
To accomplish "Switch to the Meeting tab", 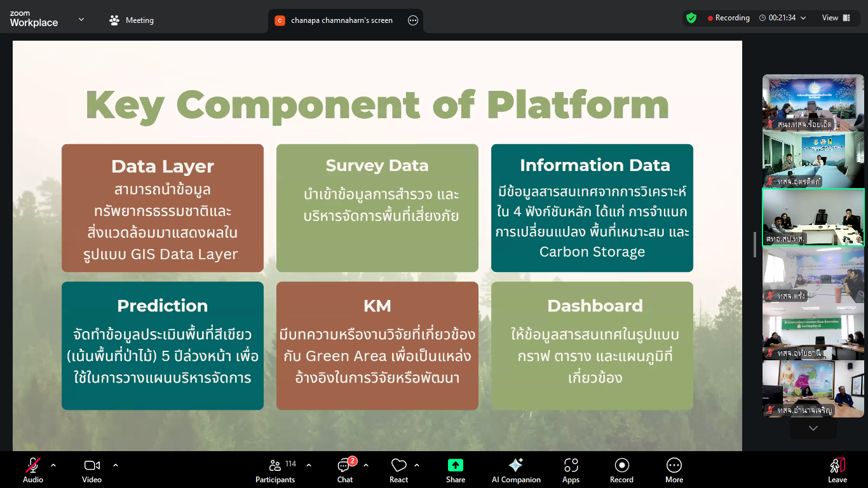I will (132, 20).
